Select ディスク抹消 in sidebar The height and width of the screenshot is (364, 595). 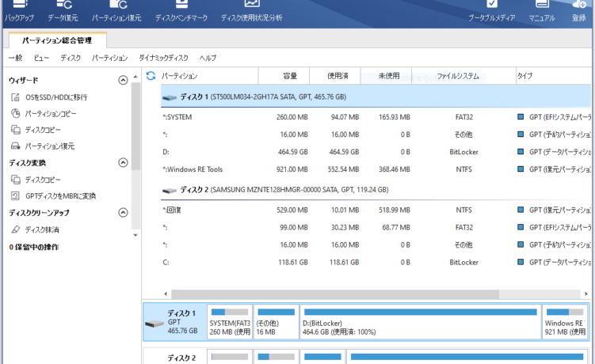click(35, 229)
